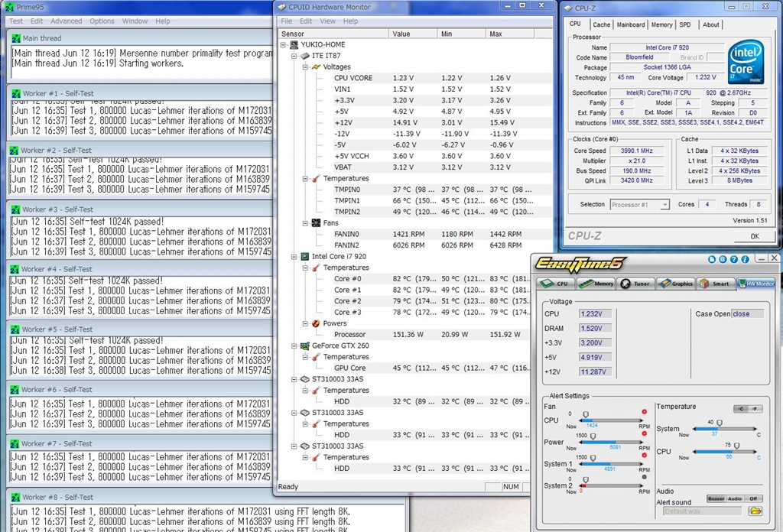Image resolution: width=783 pixels, height=532 pixels.
Task: Click Prime95 title bar application icon
Action: 9,7
